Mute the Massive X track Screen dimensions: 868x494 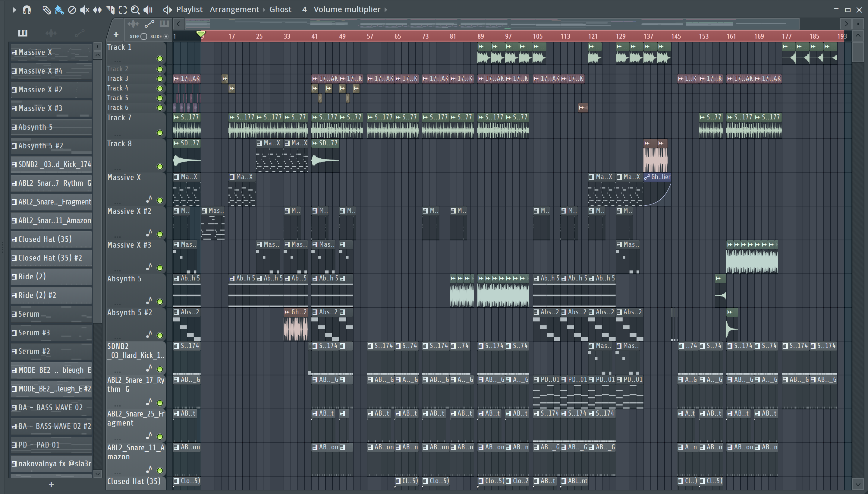(160, 200)
